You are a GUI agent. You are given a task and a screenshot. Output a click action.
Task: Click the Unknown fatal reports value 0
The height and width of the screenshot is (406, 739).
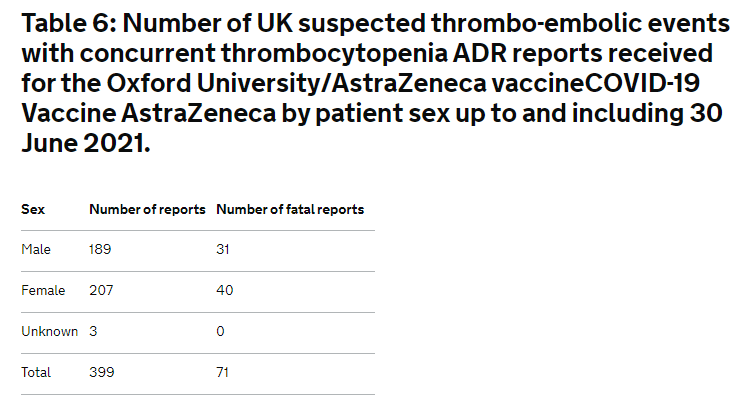pyautogui.click(x=221, y=331)
